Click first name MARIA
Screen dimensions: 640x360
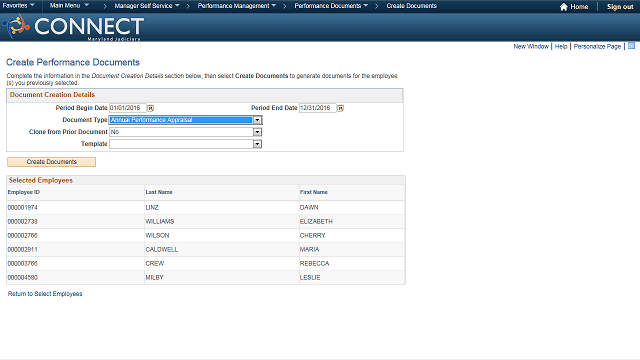point(309,249)
